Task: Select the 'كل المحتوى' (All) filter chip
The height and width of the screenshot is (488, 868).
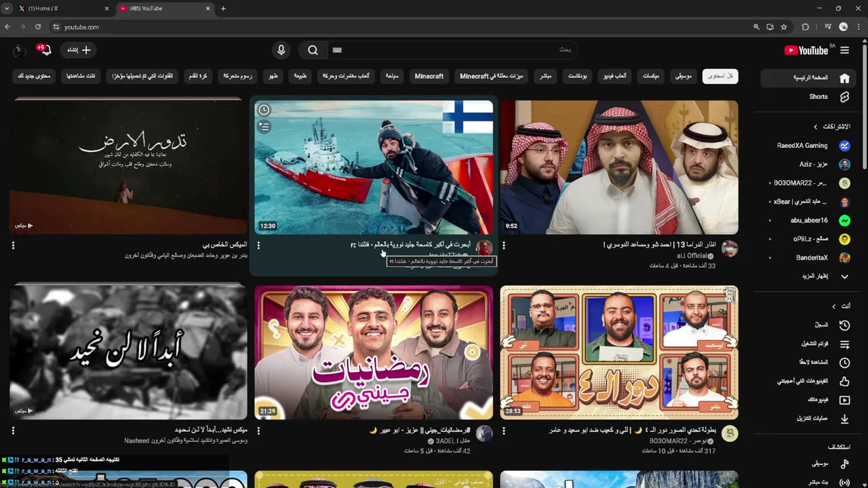Action: point(720,77)
